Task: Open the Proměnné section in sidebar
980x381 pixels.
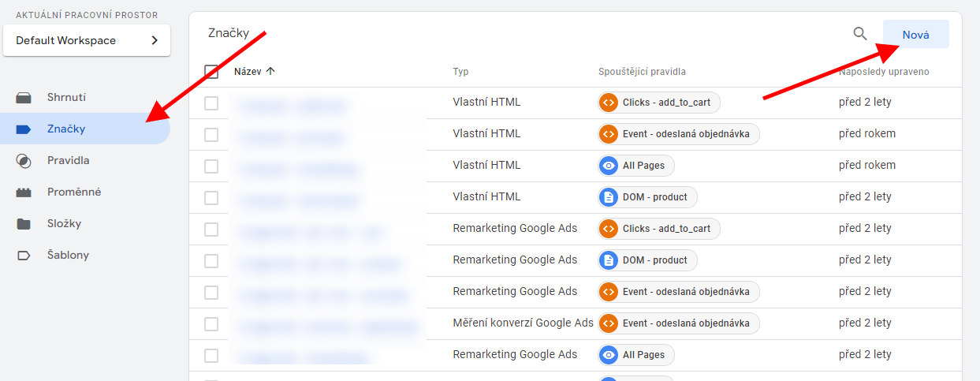Action: coord(74,192)
